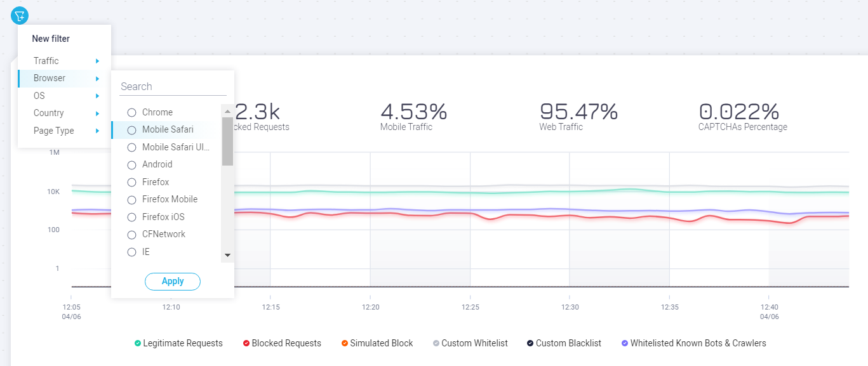Viewport: 868px width, 366px height.
Task: Toggle Whitelisted Known Bots & Crawlers legend icon
Action: tap(625, 343)
